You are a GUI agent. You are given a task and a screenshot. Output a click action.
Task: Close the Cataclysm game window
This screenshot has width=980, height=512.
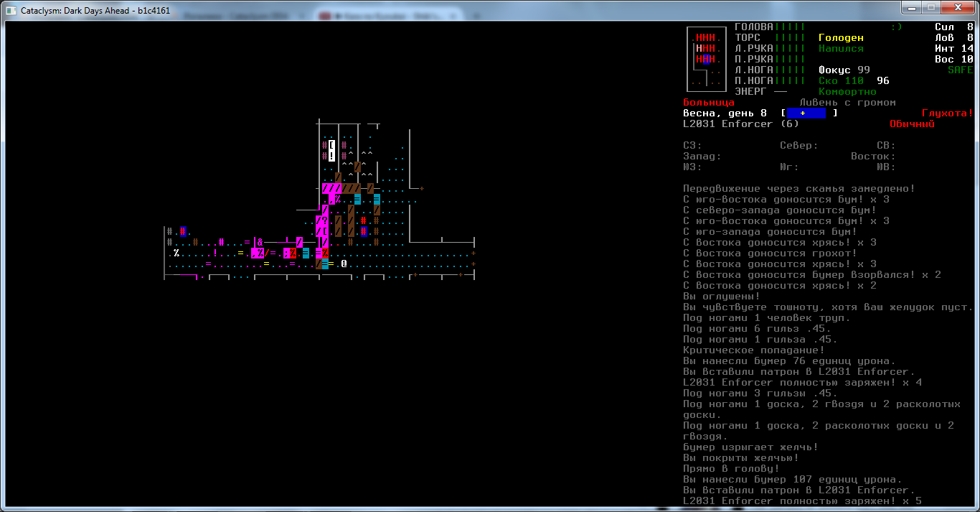pyautogui.click(x=957, y=7)
